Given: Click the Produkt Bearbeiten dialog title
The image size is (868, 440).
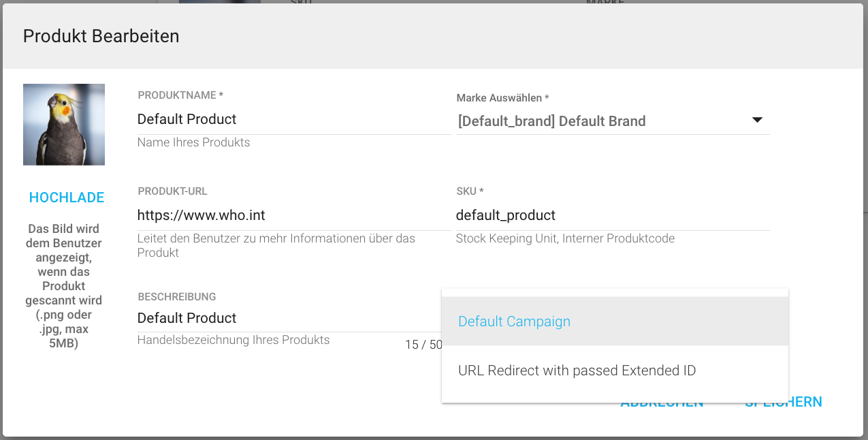Looking at the screenshot, I should tap(101, 36).
